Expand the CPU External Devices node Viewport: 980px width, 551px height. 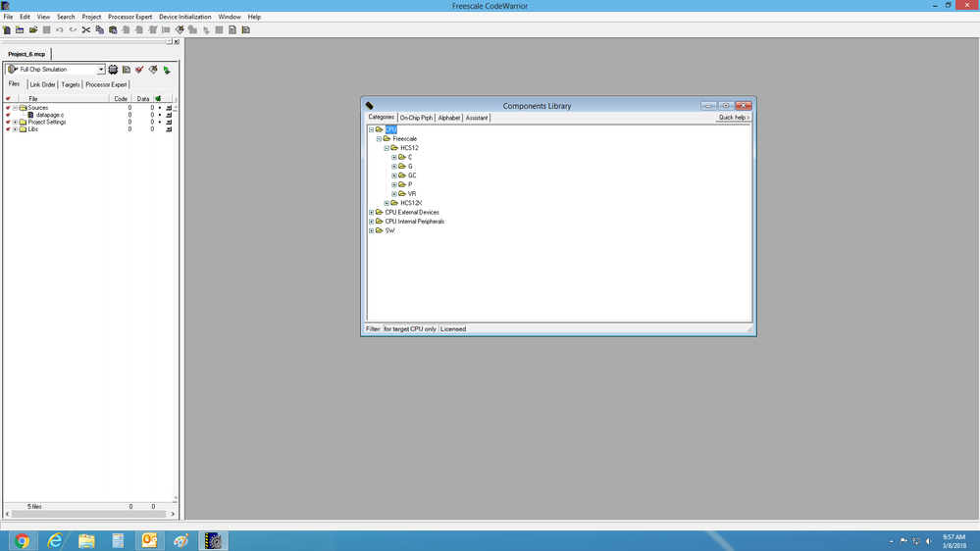[x=371, y=213]
